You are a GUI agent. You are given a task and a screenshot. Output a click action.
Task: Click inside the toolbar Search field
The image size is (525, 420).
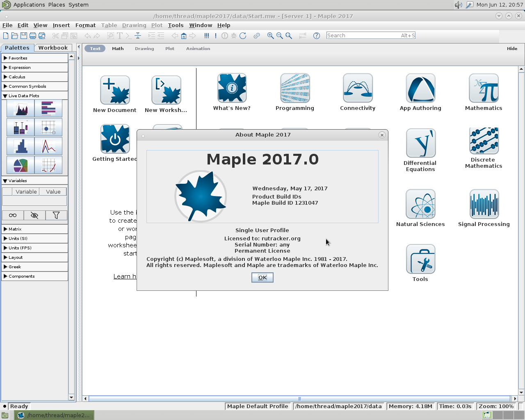click(x=371, y=36)
